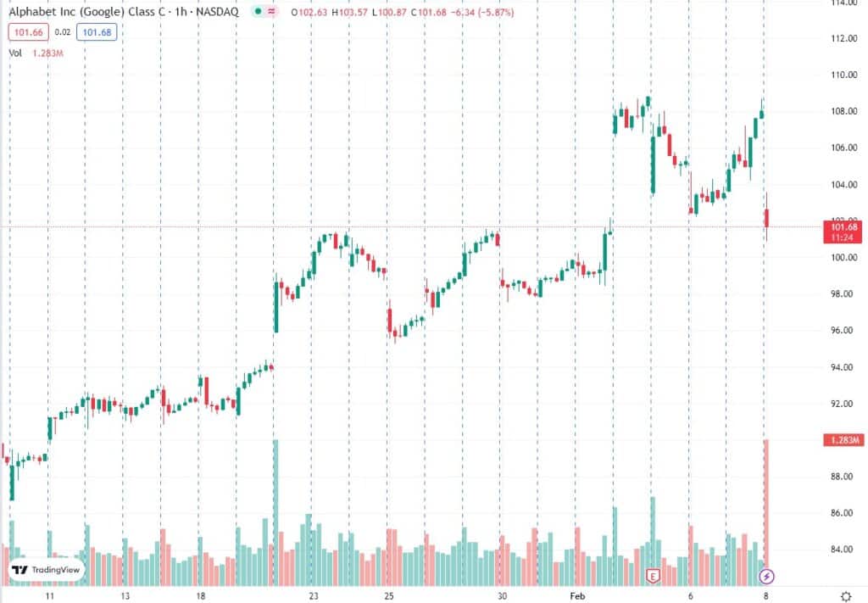Open chart settings gear icon
This screenshot has height=603, width=868.
845,596
